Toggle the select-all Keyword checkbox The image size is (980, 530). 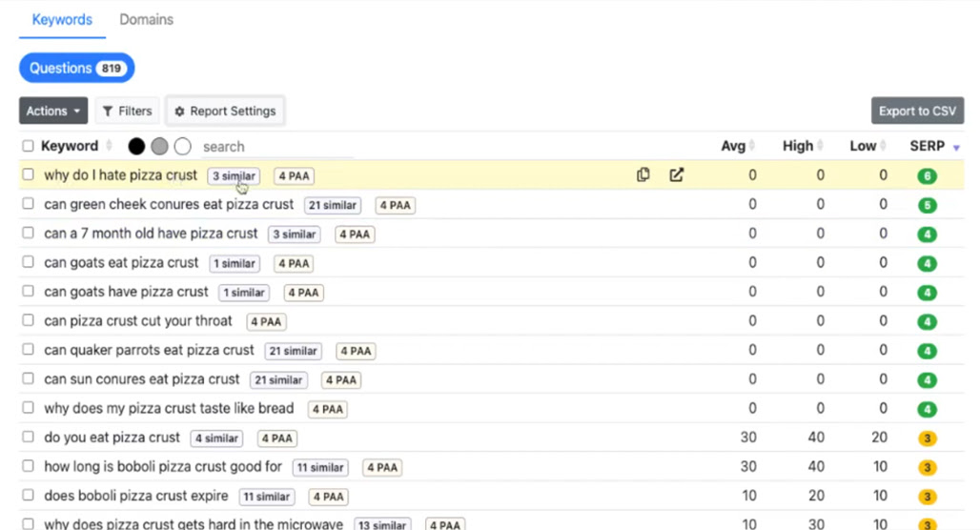click(x=28, y=146)
